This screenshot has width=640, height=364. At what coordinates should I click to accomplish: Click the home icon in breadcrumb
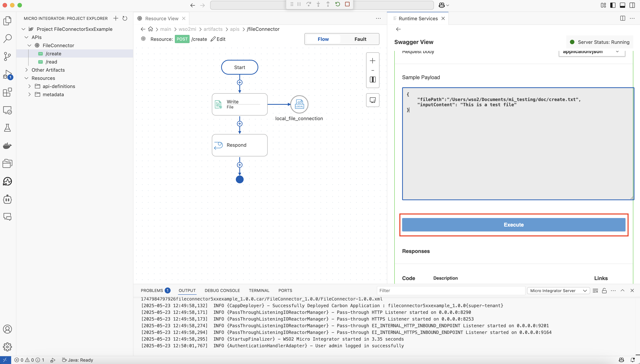[150, 29]
